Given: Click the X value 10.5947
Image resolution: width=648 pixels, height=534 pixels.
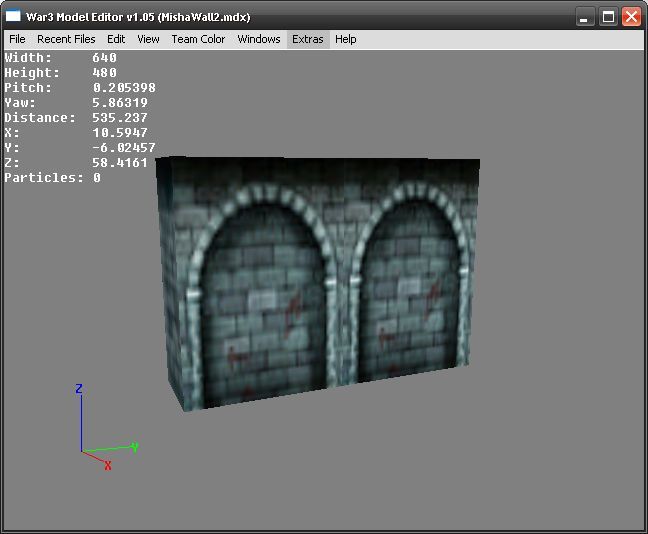Looking at the screenshot, I should pyautogui.click(x=120, y=133).
